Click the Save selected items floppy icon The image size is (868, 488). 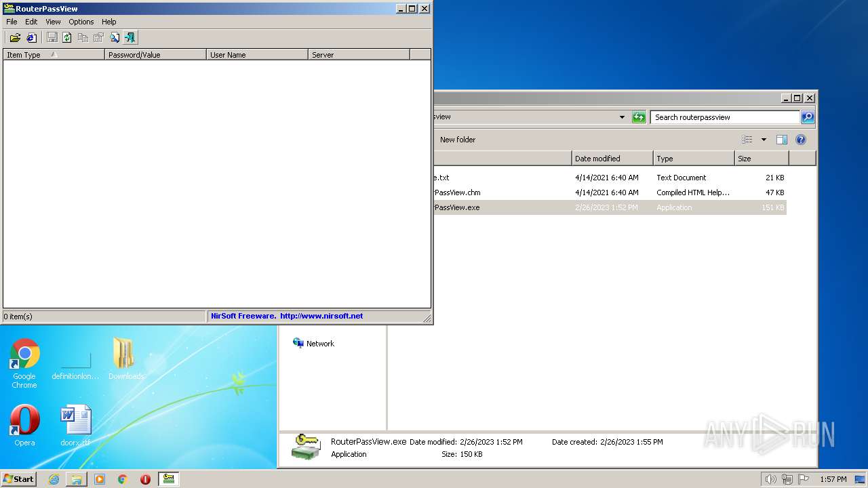(x=52, y=38)
